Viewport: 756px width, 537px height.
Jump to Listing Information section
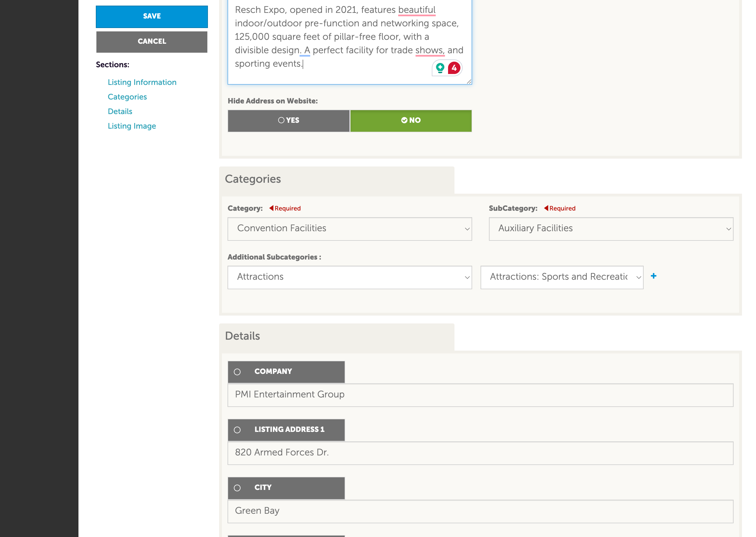point(142,82)
